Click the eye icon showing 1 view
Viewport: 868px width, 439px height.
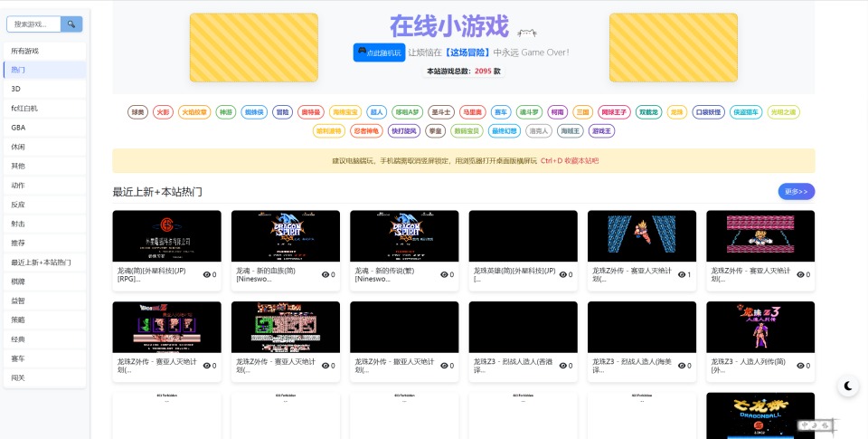682,274
